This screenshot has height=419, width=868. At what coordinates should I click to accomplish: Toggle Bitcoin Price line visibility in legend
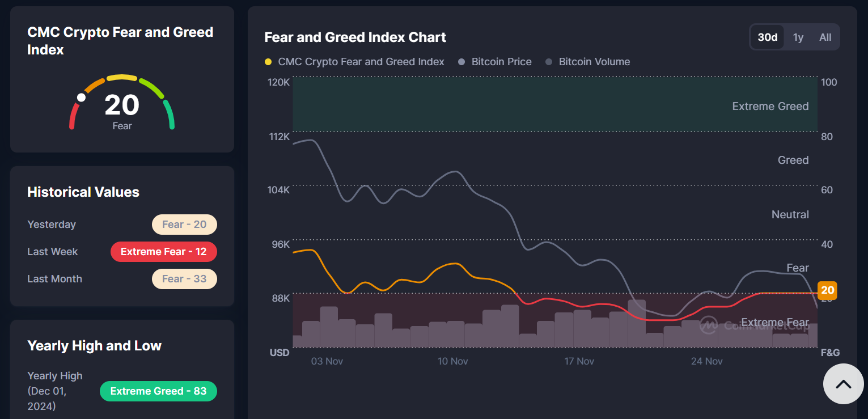coord(497,61)
